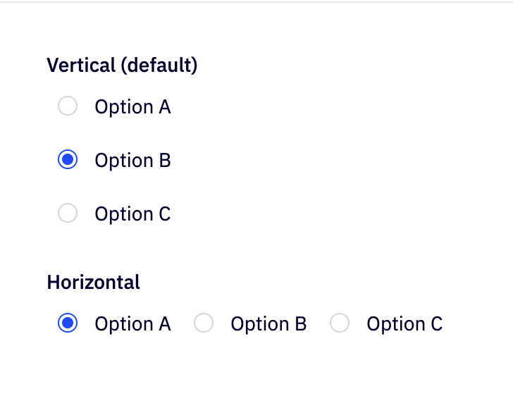
Task: Click the 'Option B' label text under Horizontal
Action: click(268, 324)
